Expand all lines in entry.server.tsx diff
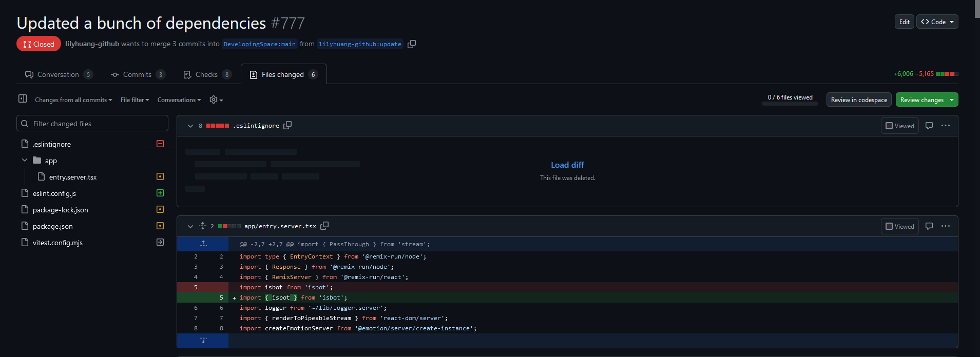The width and height of the screenshot is (980, 357). (x=203, y=226)
